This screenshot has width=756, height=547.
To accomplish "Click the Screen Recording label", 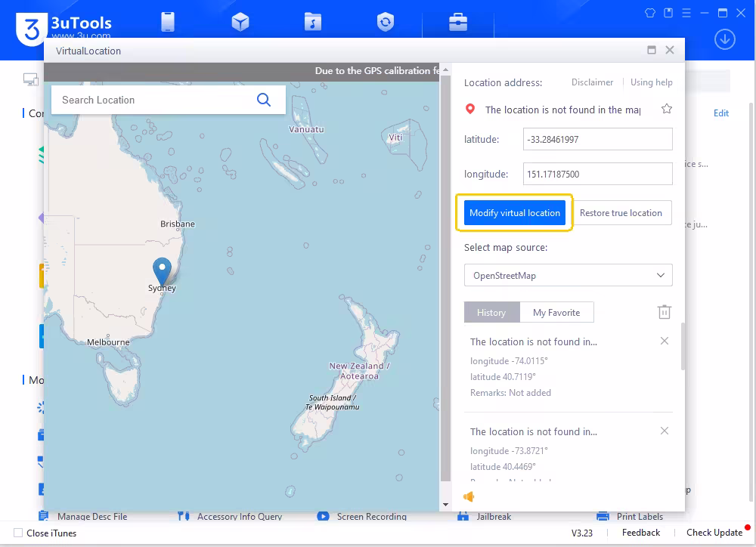I will [372, 516].
